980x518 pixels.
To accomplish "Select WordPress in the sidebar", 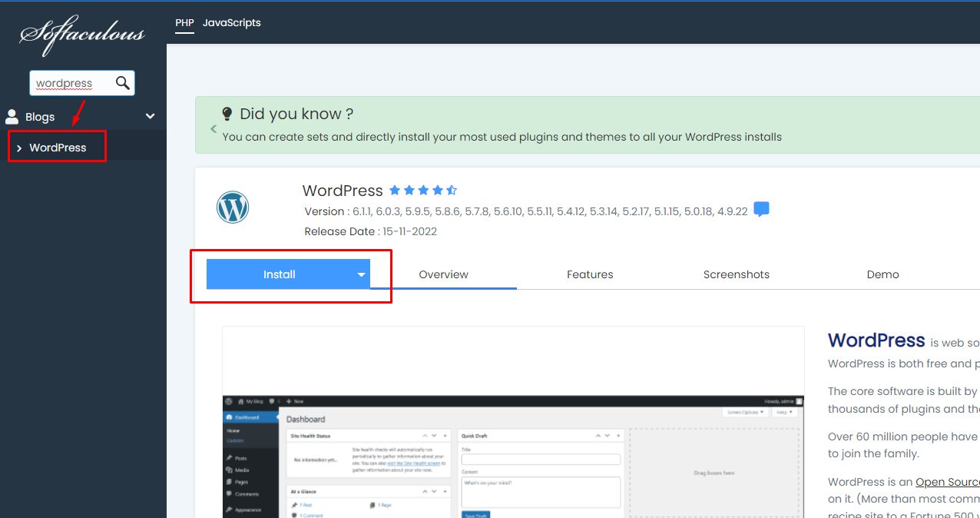I will tap(58, 148).
